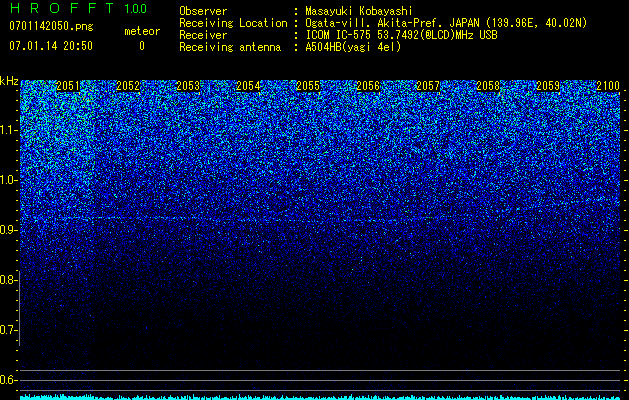Viewport: 629px width, 400px height.
Task: Click the 2055 time marker
Action: point(308,86)
